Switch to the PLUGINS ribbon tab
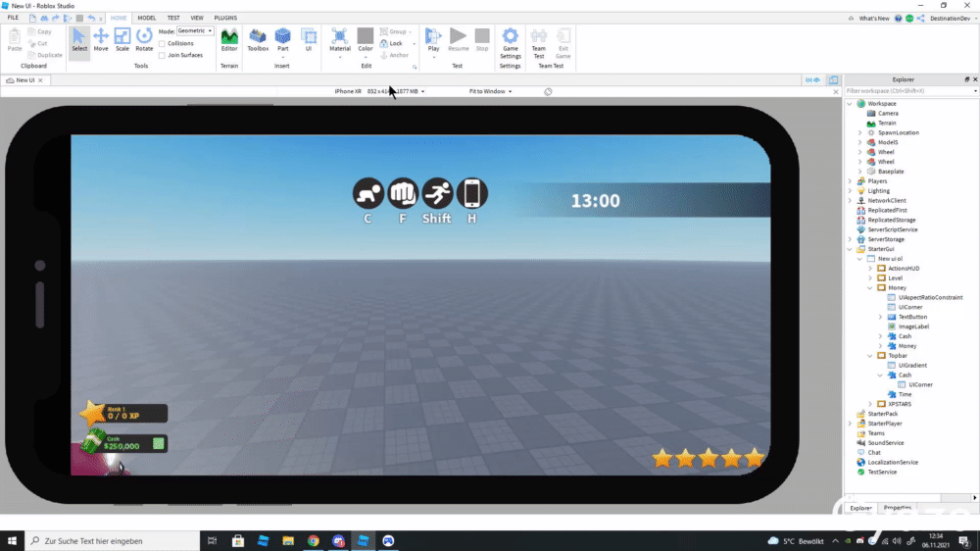The height and width of the screenshot is (551, 980). pyautogui.click(x=225, y=18)
